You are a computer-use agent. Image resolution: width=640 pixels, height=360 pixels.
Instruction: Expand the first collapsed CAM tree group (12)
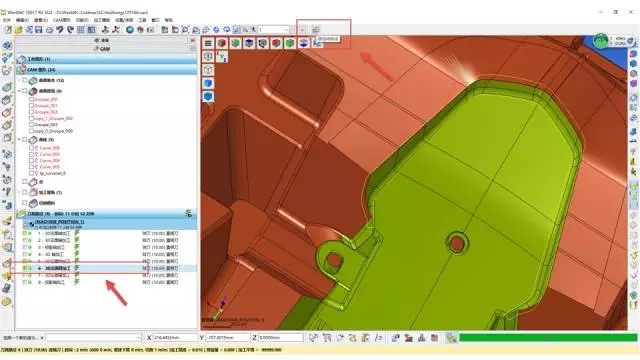[x=19, y=80]
